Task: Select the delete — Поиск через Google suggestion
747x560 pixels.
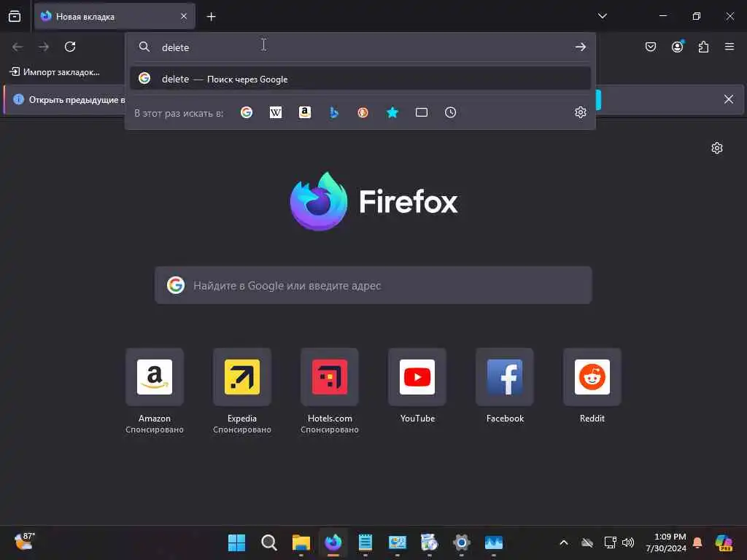Action: click(360, 79)
